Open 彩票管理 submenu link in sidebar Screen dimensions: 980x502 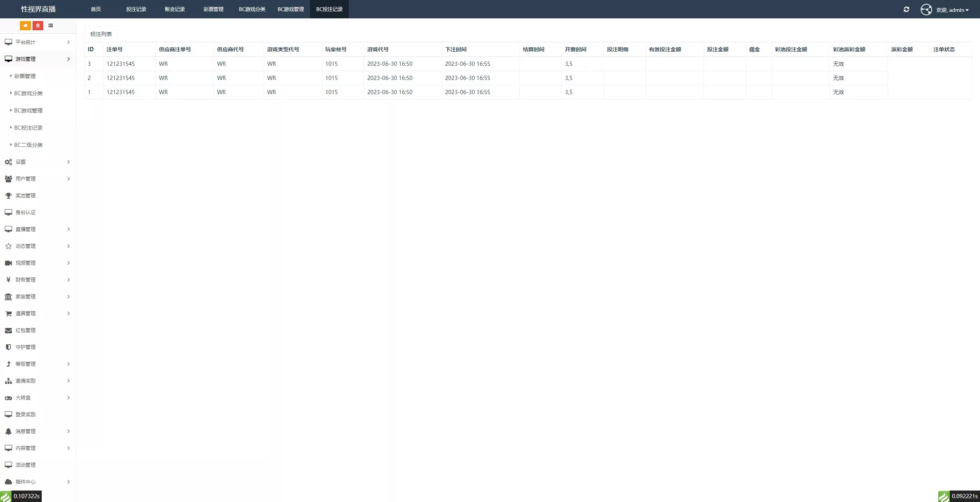[x=25, y=76]
